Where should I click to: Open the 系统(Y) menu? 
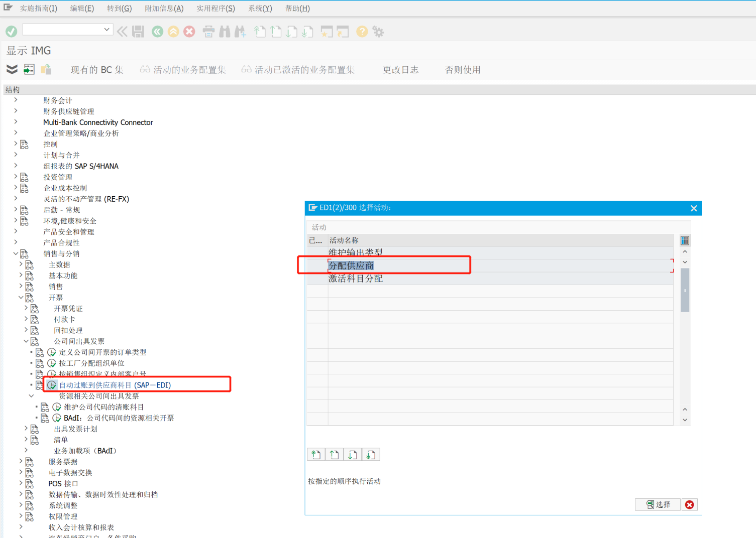pos(260,8)
